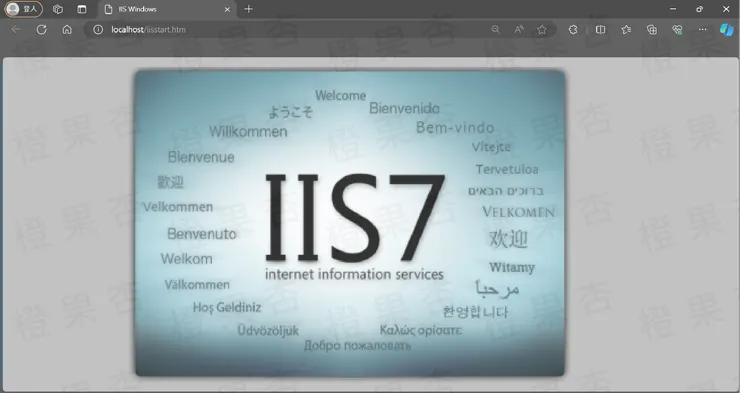Click the 'Welcome' text in image
Screen dimensions: 740x393
tap(341, 96)
